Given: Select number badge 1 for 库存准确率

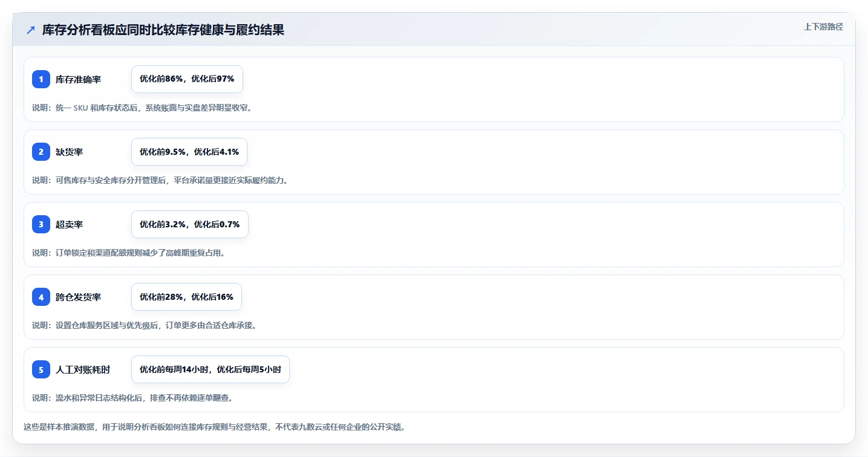Looking at the screenshot, I should coord(41,79).
